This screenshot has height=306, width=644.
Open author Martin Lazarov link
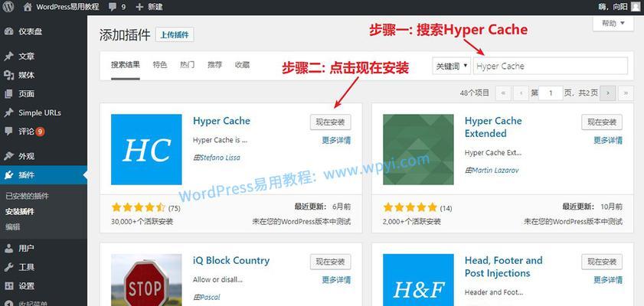[x=495, y=170]
